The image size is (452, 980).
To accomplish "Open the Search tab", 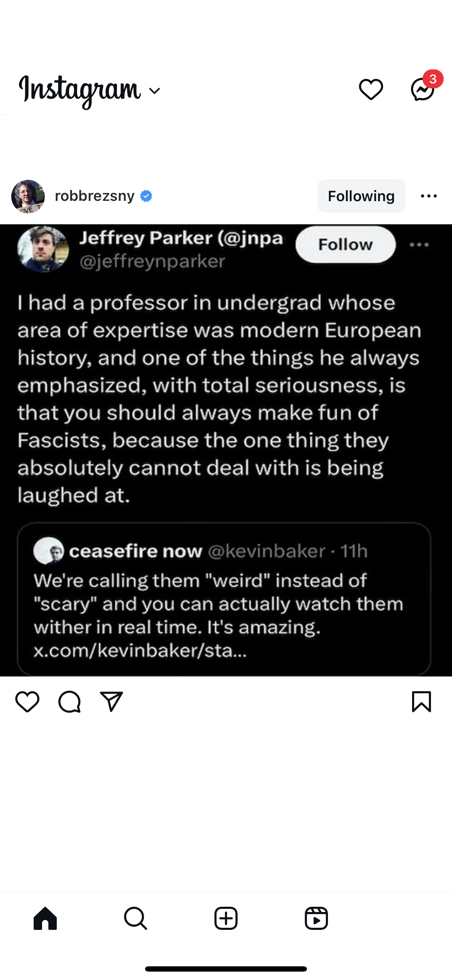I will (x=136, y=918).
